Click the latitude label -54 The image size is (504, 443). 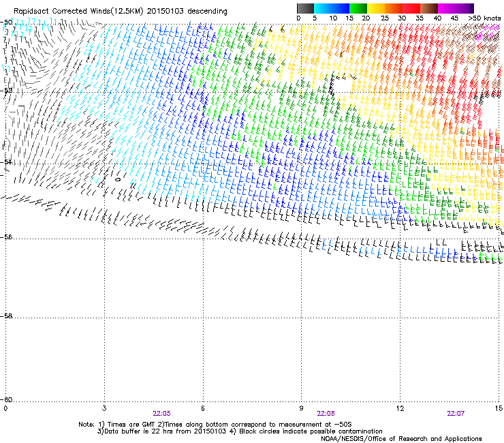point(6,162)
